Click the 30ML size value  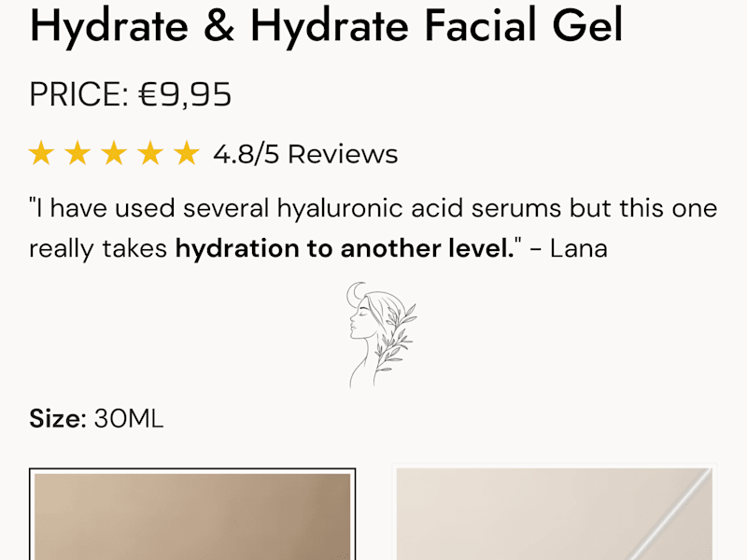point(129,419)
